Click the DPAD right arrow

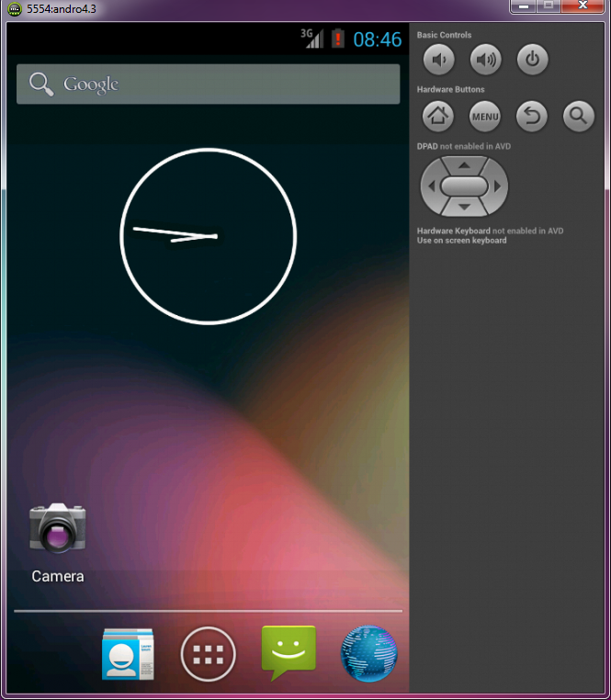(x=497, y=186)
